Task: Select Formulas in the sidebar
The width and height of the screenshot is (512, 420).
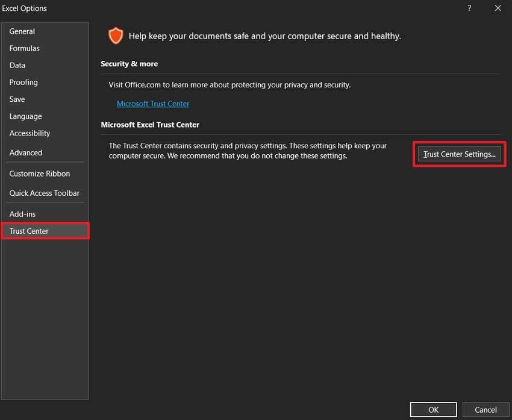Action: pos(45,48)
